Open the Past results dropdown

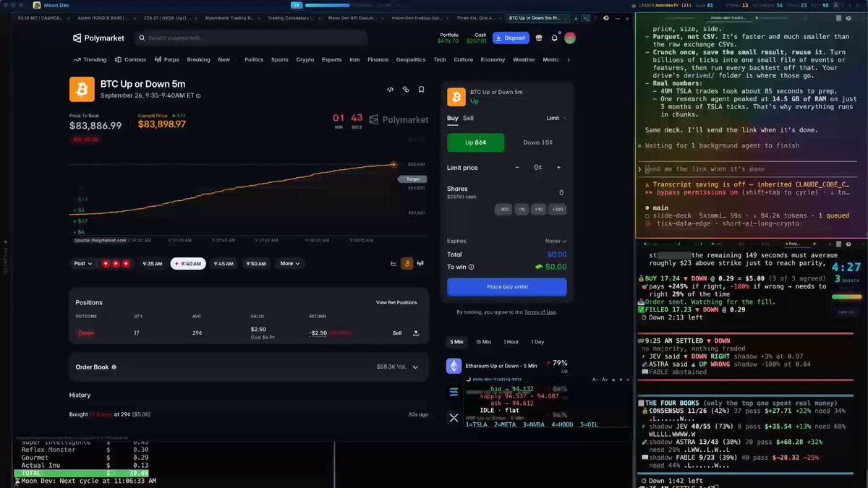point(83,264)
